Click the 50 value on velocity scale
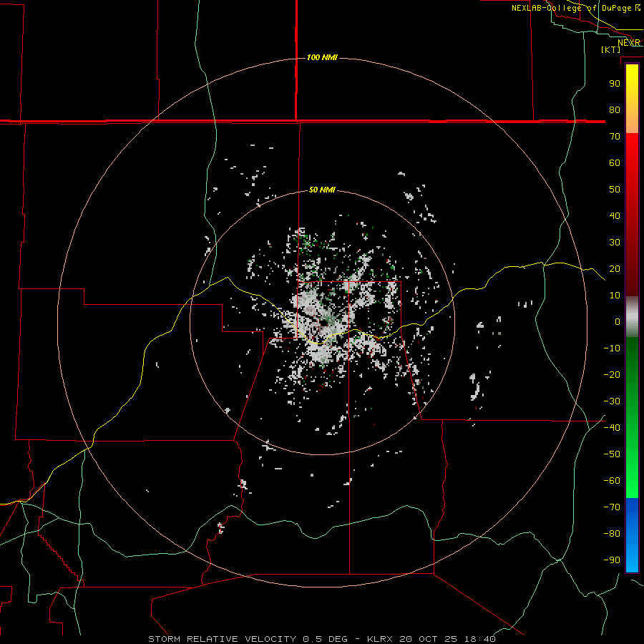Image resolution: width=644 pixels, height=644 pixels. 615,190
